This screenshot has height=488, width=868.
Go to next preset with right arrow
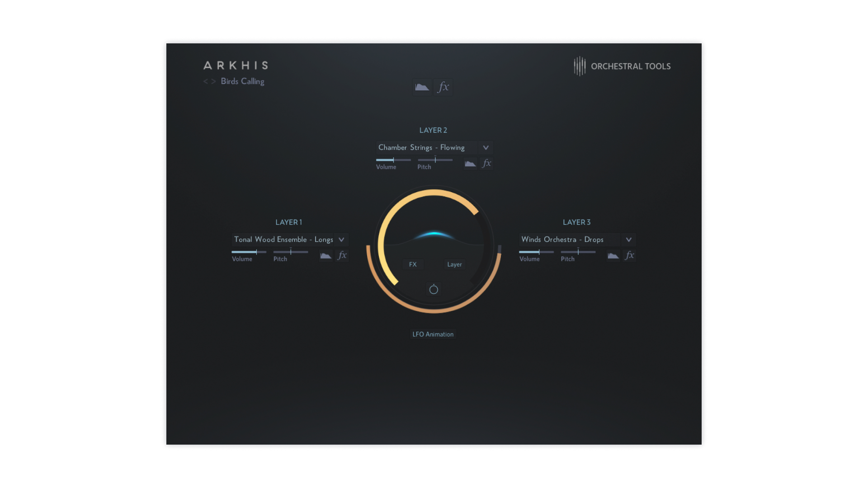coord(213,82)
